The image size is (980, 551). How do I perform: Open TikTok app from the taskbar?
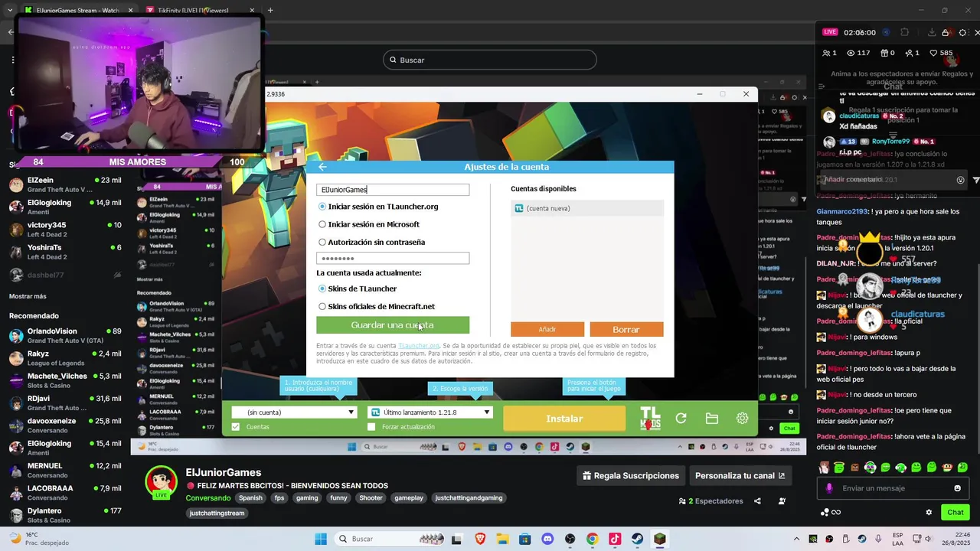(x=614, y=539)
